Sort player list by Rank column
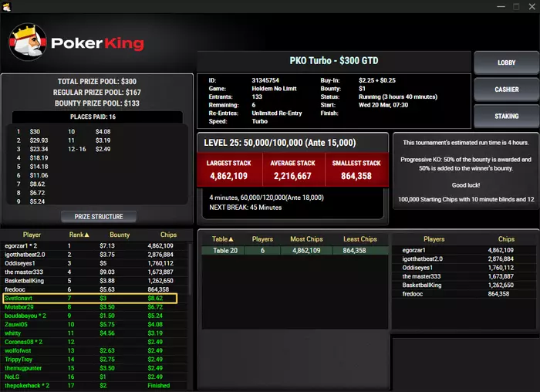Image resolution: width=540 pixels, height=392 pixels. (x=79, y=235)
